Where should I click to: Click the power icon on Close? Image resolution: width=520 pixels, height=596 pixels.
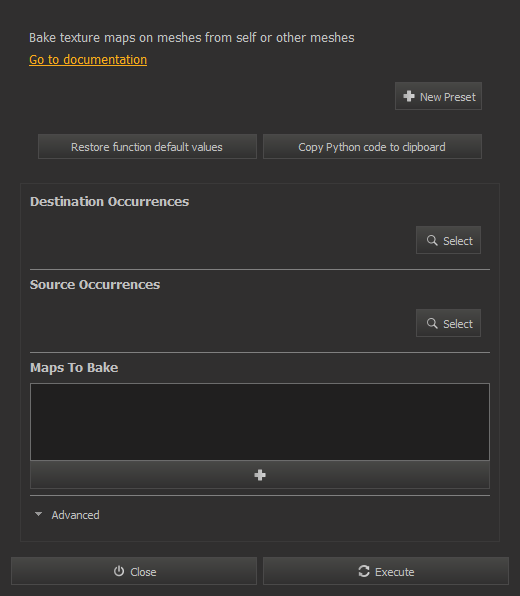119,571
